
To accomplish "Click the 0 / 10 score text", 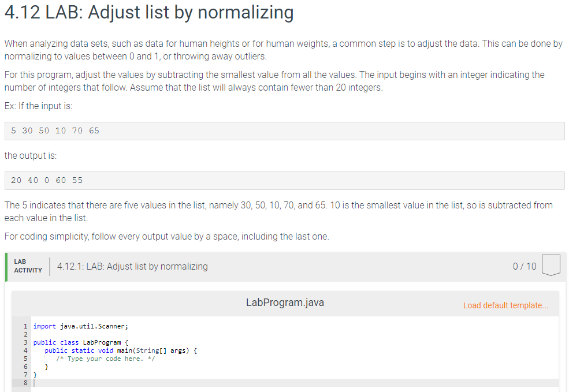I will tap(525, 267).
